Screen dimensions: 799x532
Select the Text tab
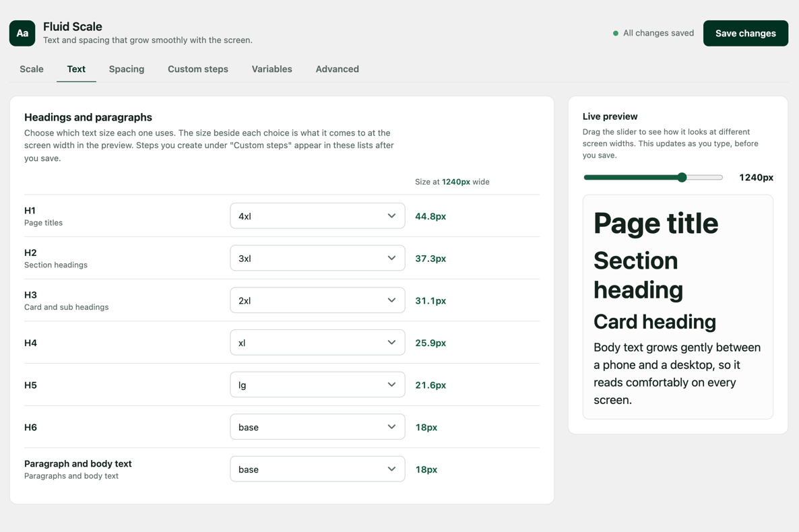point(76,69)
